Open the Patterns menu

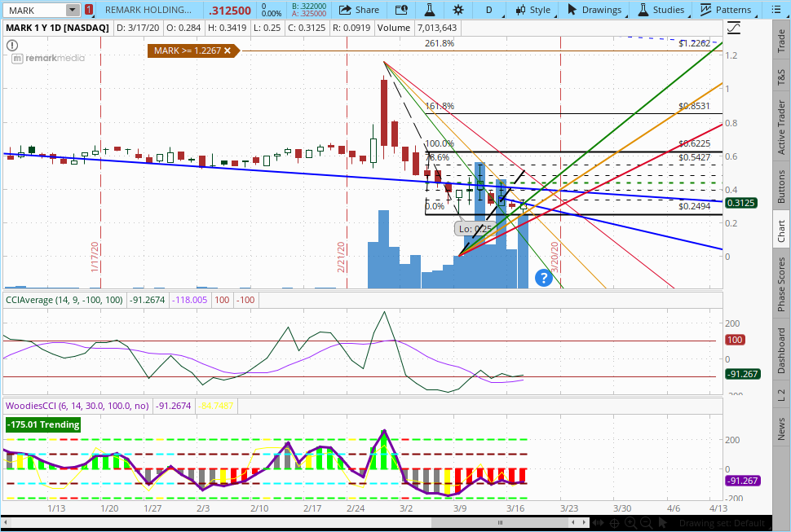tap(726, 10)
